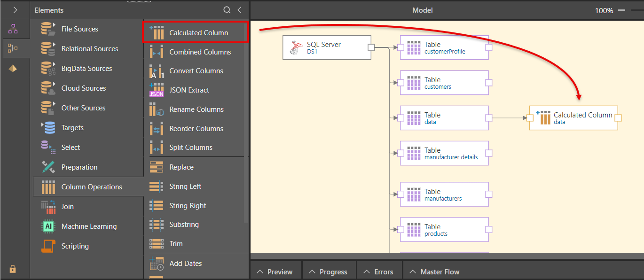Select the manufacturer details table node
Viewport: 644px width, 280px height.
pos(444,153)
